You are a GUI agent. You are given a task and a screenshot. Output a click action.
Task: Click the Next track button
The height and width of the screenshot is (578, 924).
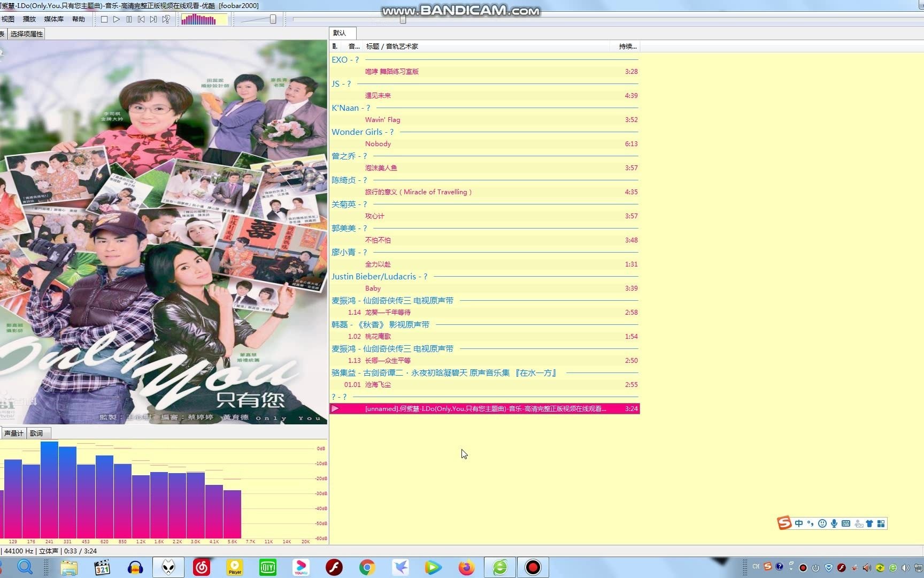153,19
